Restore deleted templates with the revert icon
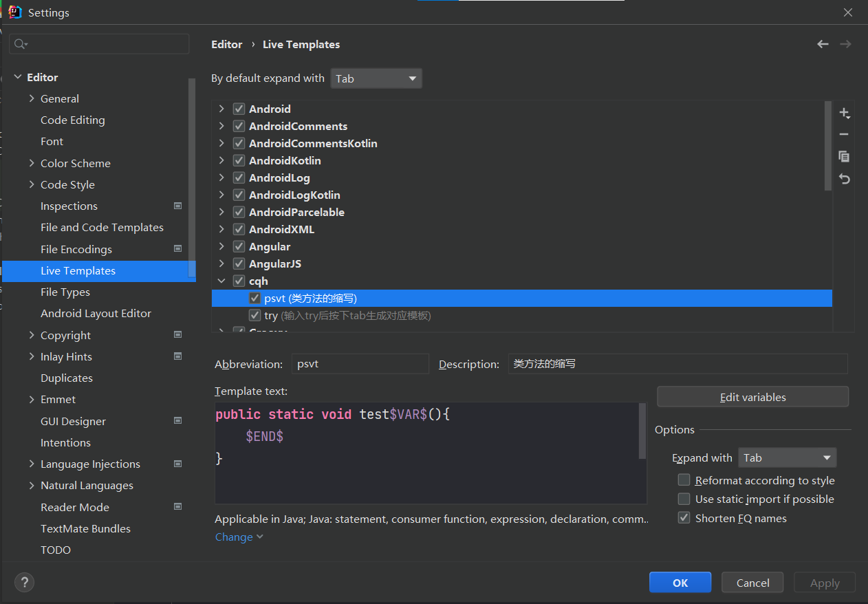Image resolution: width=868 pixels, height=604 pixels. (845, 179)
